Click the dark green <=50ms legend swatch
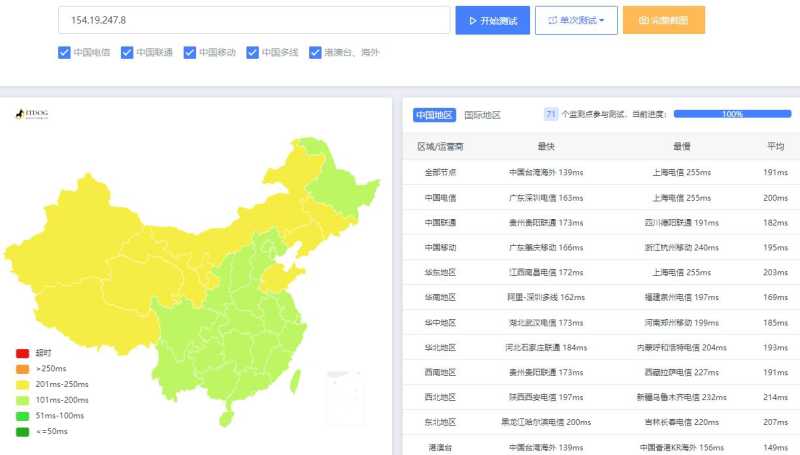This screenshot has width=800, height=455. (22, 432)
